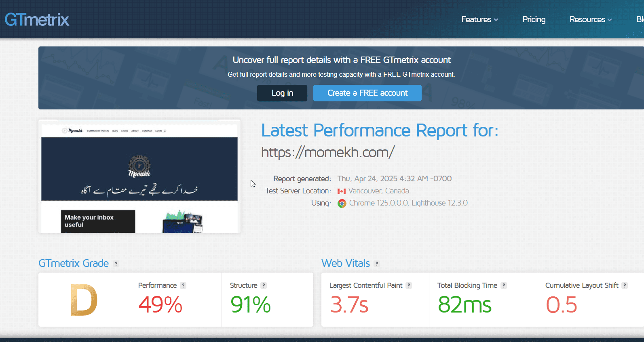Click help icon for Total Blocking Time
Viewport: 644px width, 342px height.
point(504,285)
